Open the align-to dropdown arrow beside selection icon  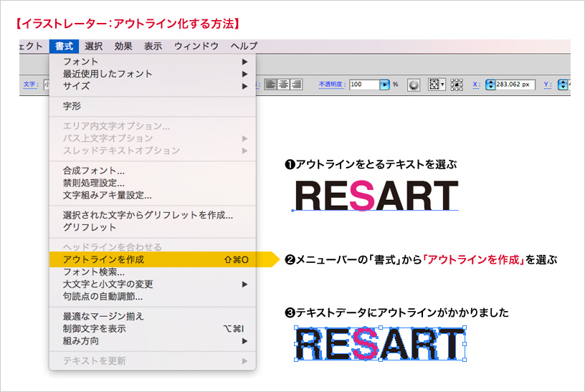pyautogui.click(x=443, y=85)
